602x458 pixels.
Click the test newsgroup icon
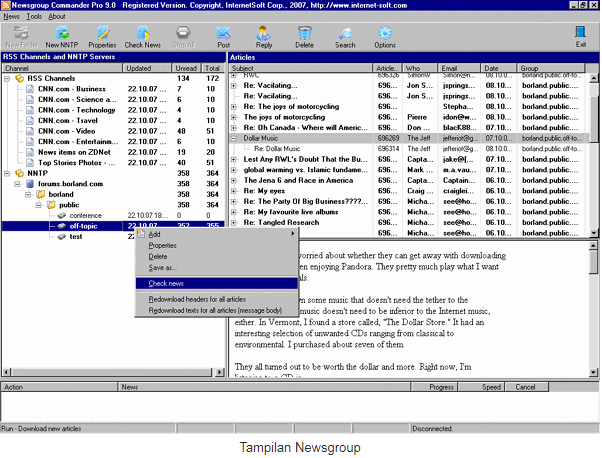tap(61, 237)
